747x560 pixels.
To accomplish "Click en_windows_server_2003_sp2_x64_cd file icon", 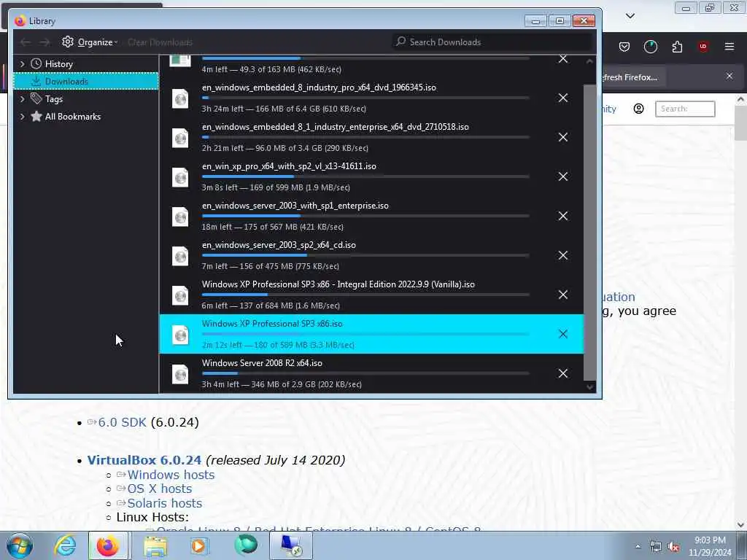I will coord(180,256).
